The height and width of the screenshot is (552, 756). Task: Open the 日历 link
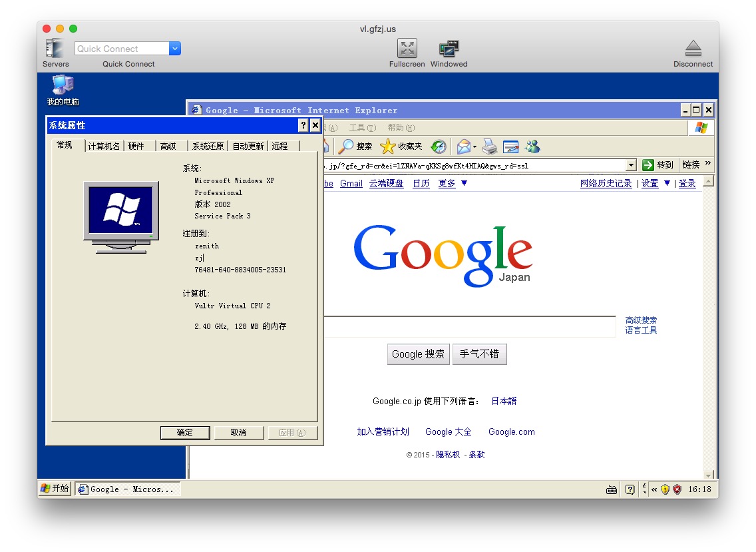[421, 183]
